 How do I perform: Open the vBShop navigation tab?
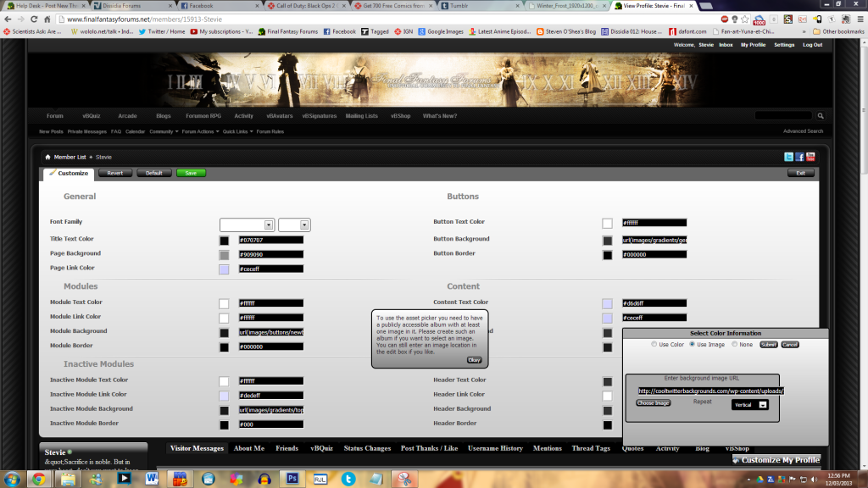400,115
